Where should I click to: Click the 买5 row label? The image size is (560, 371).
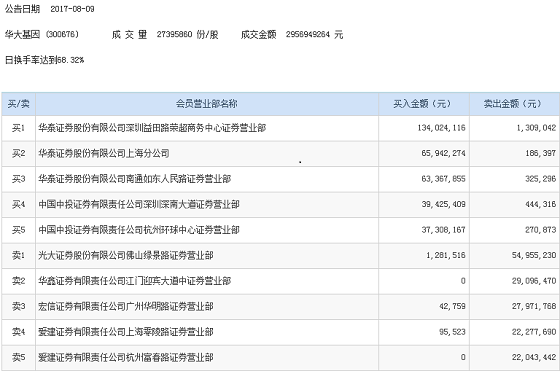point(19,230)
